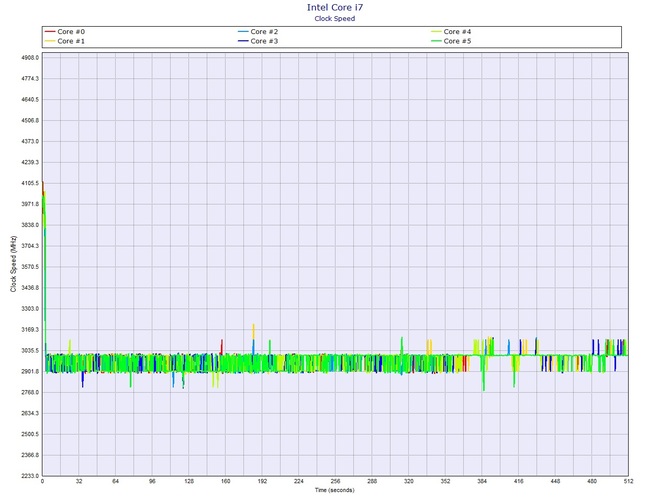Click the Clock Speed (MHz) axis label
670x502 pixels.
click(x=13, y=264)
